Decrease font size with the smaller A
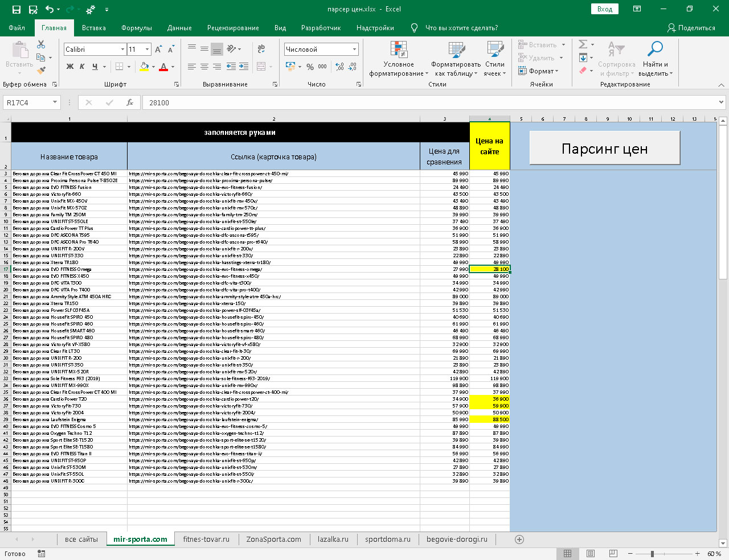729x560 pixels. coord(170,50)
